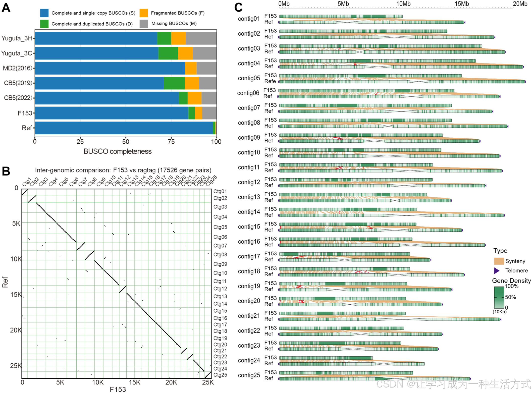The width and height of the screenshot is (532, 393).
Task: Click the tan Synteny legend swatch
Action: 499,261
